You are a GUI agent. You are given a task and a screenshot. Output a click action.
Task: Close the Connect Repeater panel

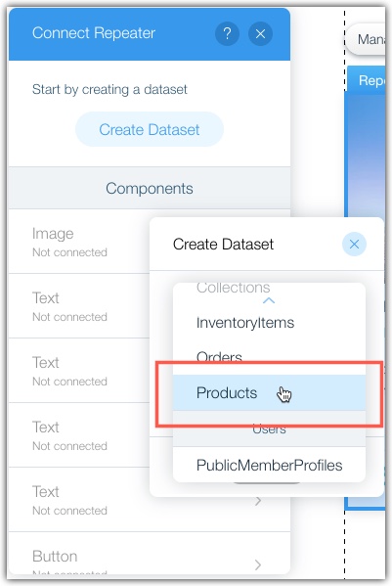tap(260, 34)
